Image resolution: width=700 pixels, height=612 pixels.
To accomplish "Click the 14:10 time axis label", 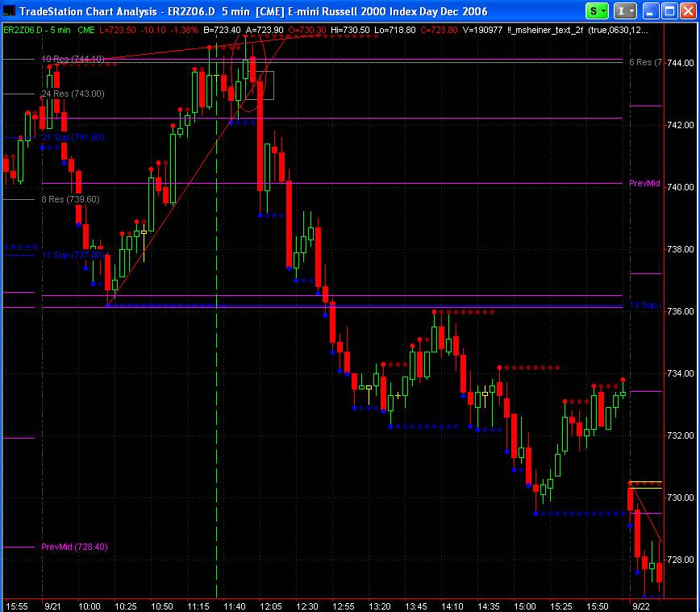I will coord(452,606).
